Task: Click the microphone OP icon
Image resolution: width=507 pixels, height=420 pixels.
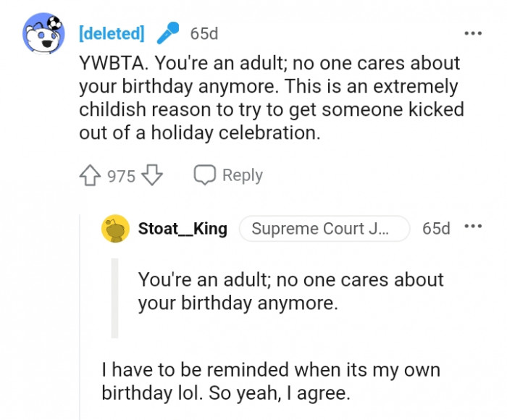Action: coord(167,33)
